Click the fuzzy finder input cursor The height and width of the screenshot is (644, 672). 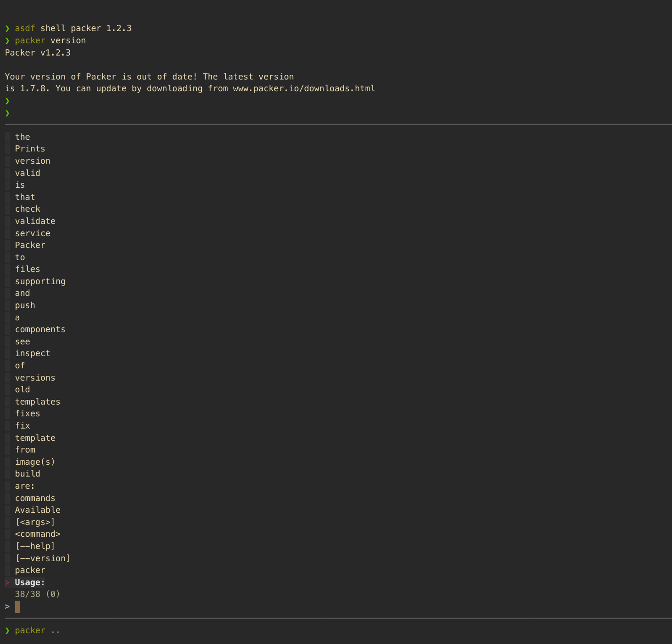tap(18, 607)
